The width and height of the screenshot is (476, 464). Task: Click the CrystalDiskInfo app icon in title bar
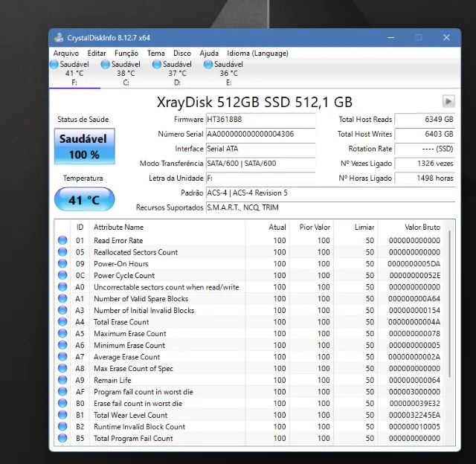tap(59, 38)
